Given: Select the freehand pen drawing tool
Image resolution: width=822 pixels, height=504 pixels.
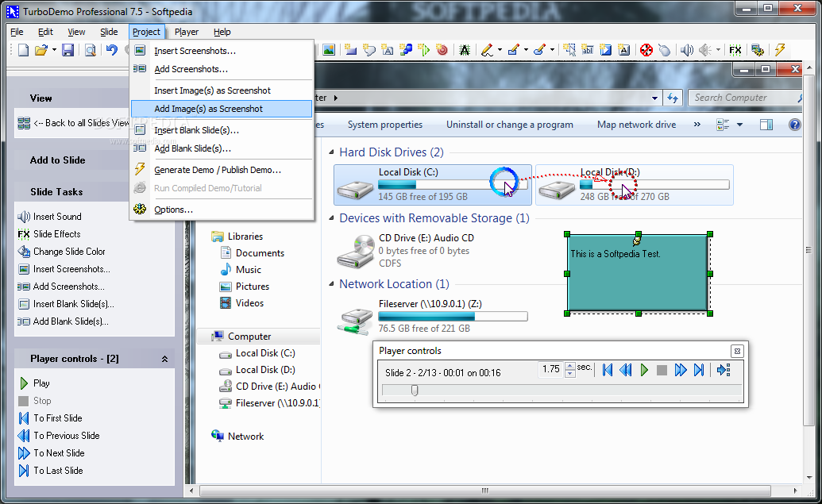Looking at the screenshot, I should click(487, 50).
